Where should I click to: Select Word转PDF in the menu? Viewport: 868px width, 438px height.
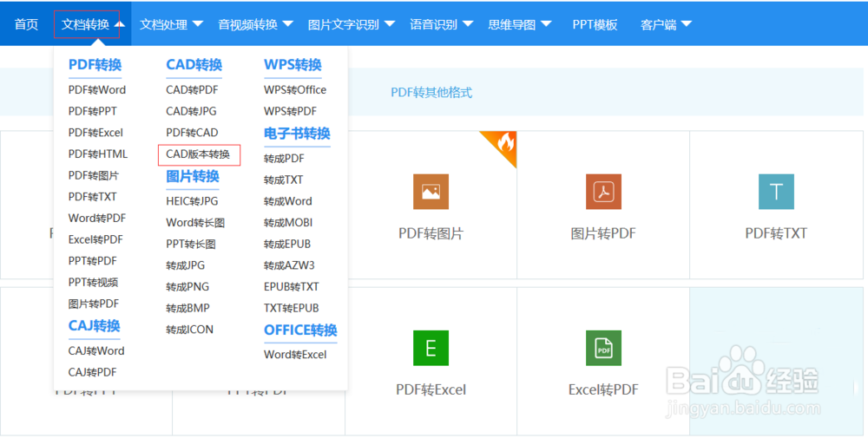click(x=97, y=218)
